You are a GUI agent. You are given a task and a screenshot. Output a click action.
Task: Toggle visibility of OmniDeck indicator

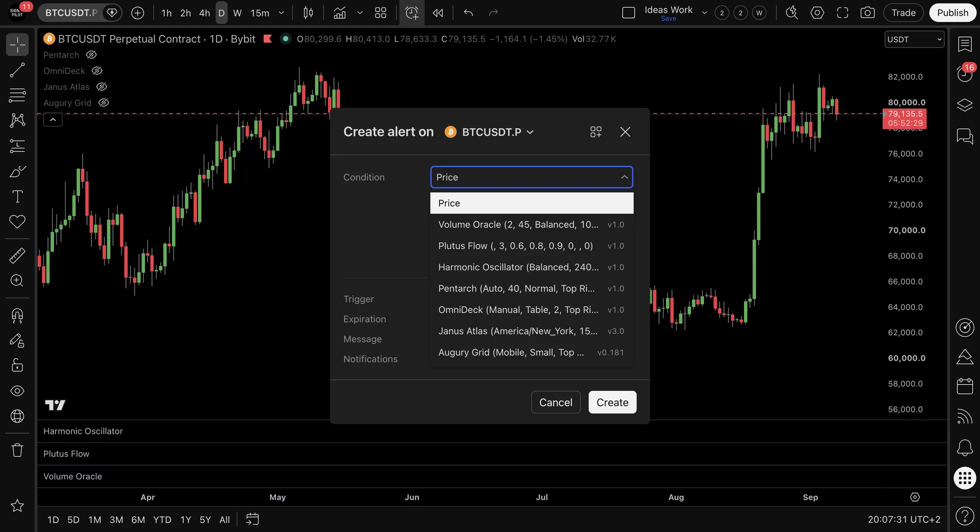[97, 71]
